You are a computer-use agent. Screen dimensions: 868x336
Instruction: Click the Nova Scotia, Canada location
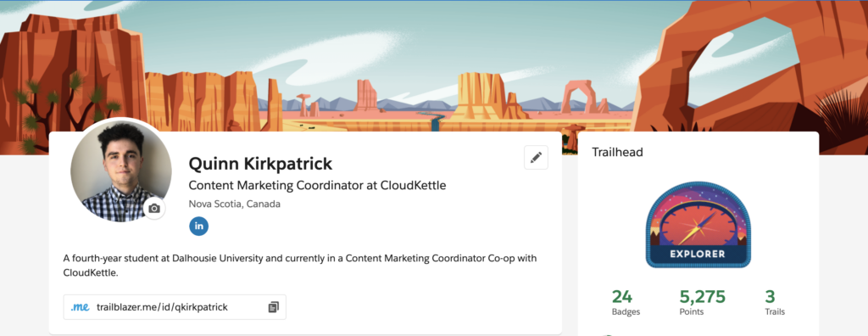tap(235, 204)
